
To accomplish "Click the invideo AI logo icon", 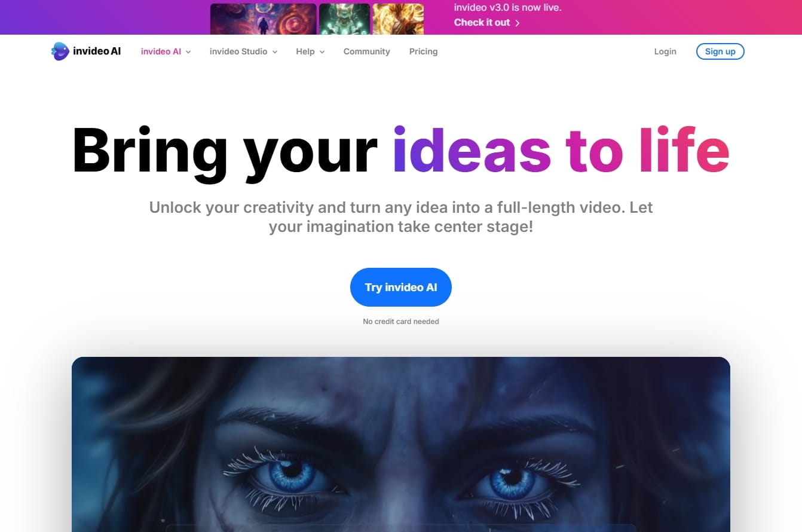I will tap(60, 51).
